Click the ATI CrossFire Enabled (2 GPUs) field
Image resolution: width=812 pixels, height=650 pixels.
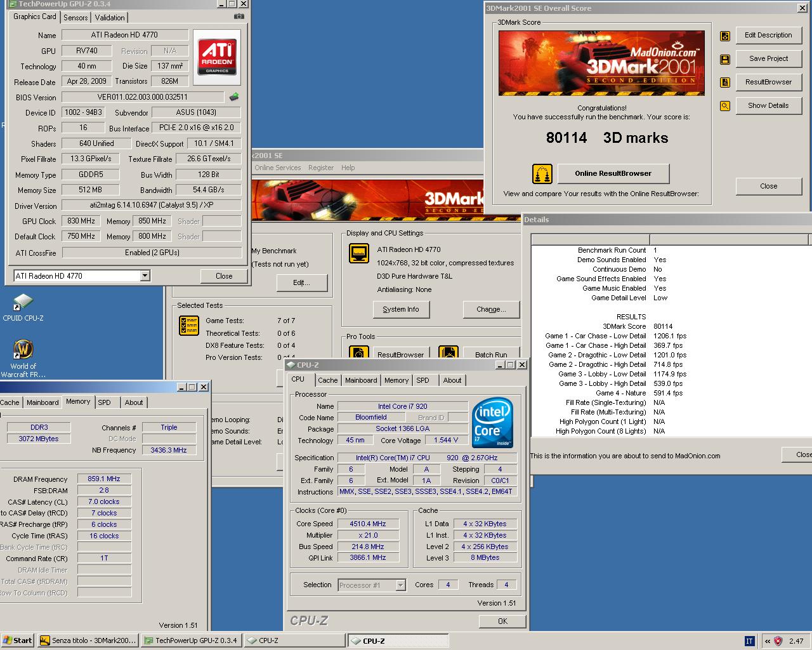(x=152, y=252)
